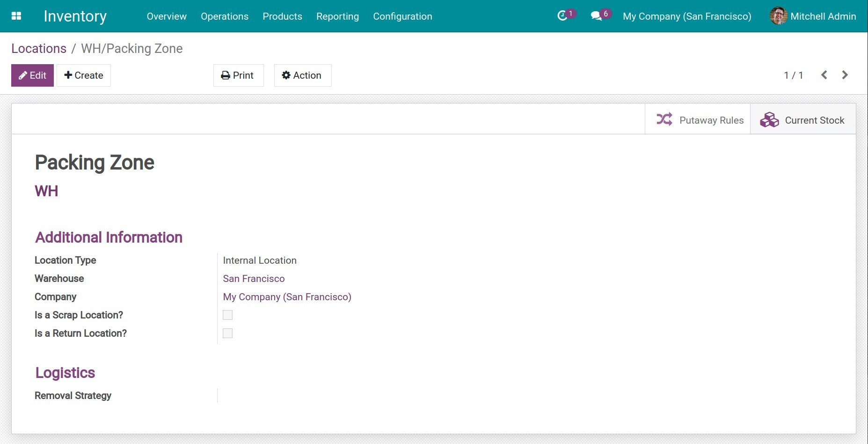Open company switcher My Company (San Francisco)

coord(686,16)
